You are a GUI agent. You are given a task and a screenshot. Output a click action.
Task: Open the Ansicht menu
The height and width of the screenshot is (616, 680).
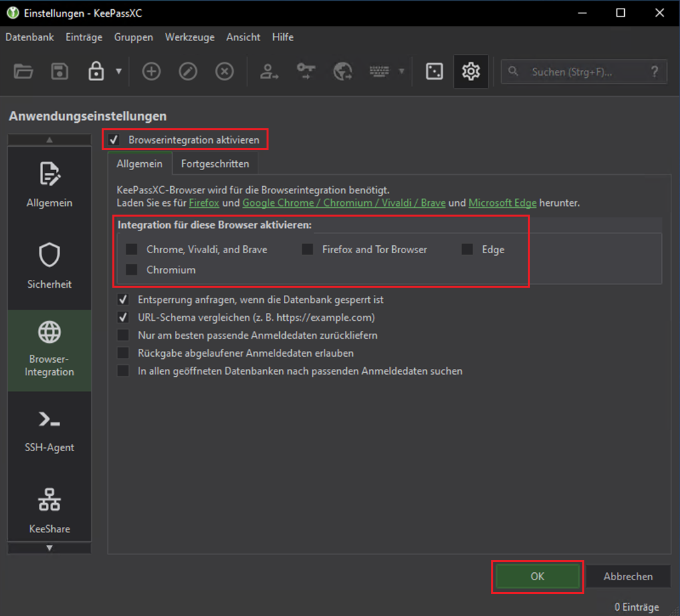pyautogui.click(x=243, y=37)
